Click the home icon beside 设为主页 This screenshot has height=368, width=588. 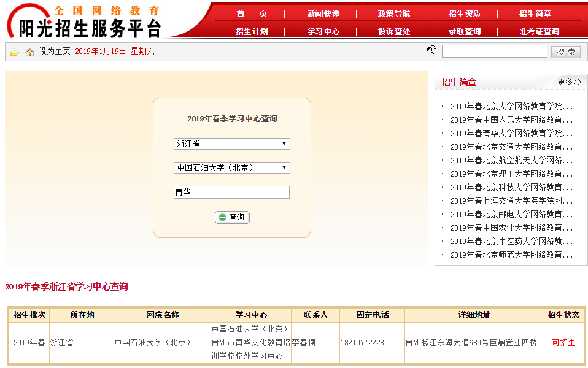point(29,53)
